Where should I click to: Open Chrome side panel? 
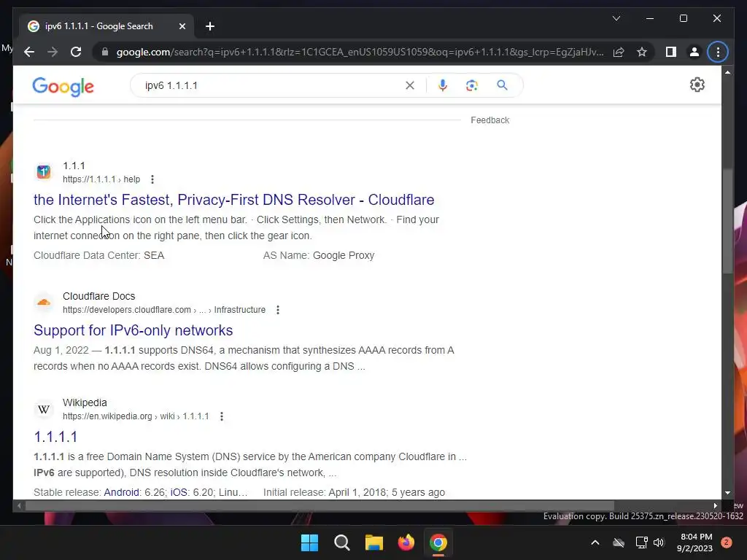click(x=671, y=52)
